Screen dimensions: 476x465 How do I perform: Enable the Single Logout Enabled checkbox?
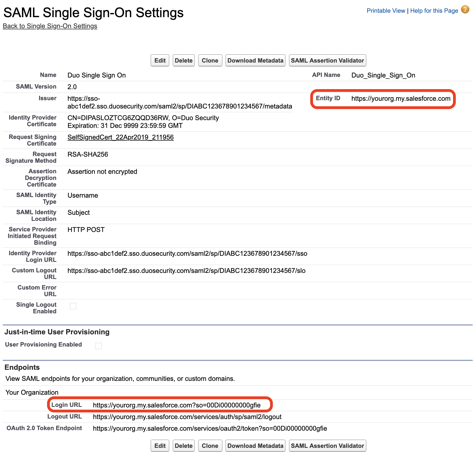[x=73, y=306]
